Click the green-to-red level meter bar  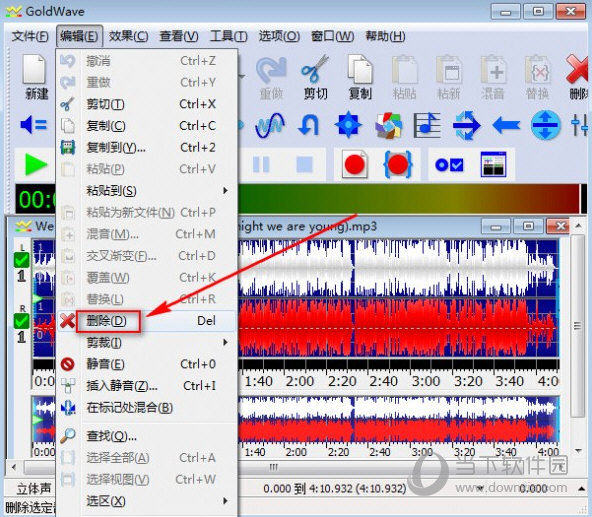[x=409, y=199]
